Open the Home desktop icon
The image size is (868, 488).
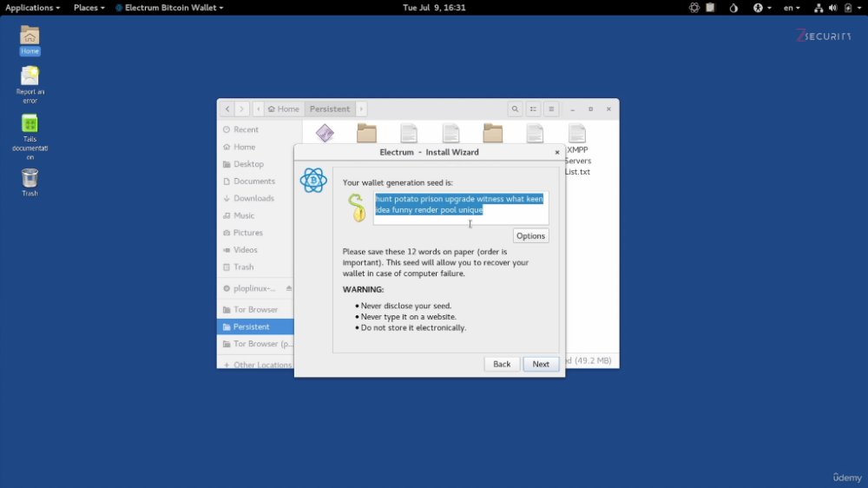30,40
